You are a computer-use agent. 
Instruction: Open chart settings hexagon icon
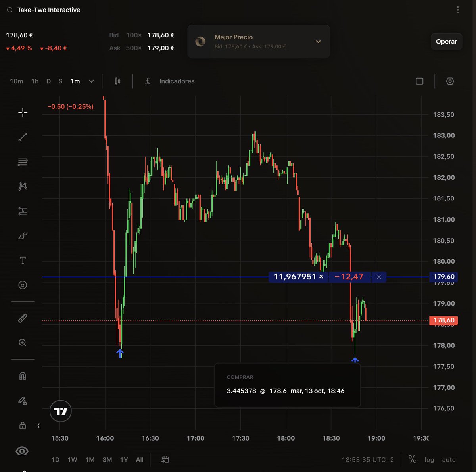[450, 81]
